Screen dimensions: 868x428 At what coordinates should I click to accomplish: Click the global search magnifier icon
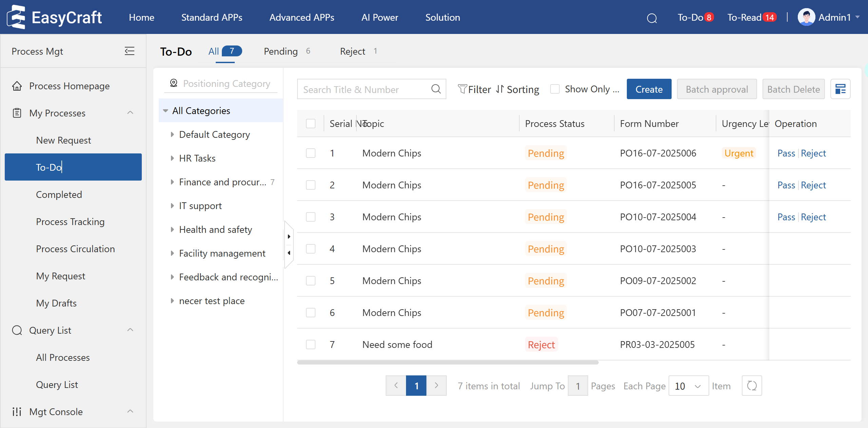[652, 18]
